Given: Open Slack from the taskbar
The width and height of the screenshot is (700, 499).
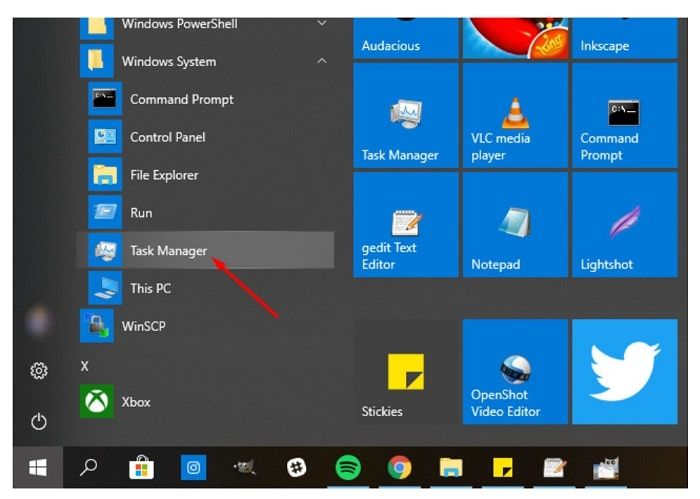Looking at the screenshot, I should coord(296,468).
